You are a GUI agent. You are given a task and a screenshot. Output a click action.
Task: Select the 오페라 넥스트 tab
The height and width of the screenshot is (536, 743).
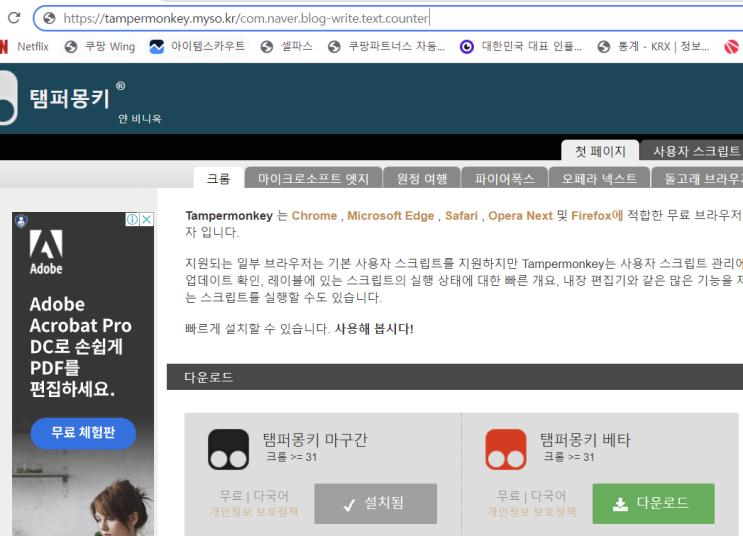coord(599,178)
